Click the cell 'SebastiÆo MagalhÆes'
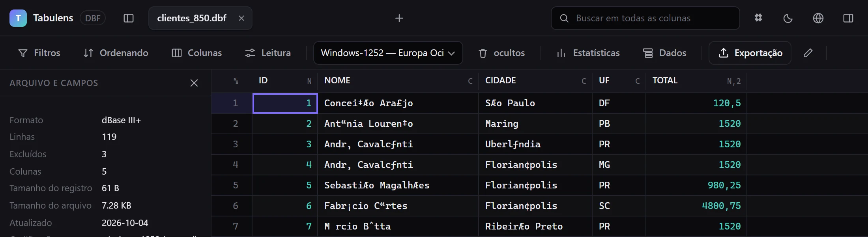 pyautogui.click(x=398, y=185)
